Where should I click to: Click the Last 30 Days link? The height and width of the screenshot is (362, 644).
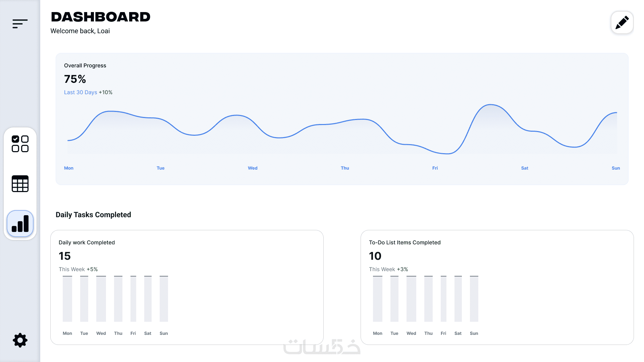point(80,93)
